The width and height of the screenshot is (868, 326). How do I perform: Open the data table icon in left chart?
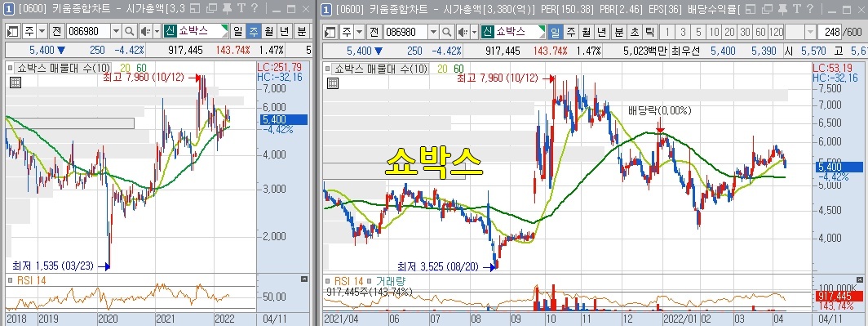click(x=15, y=83)
